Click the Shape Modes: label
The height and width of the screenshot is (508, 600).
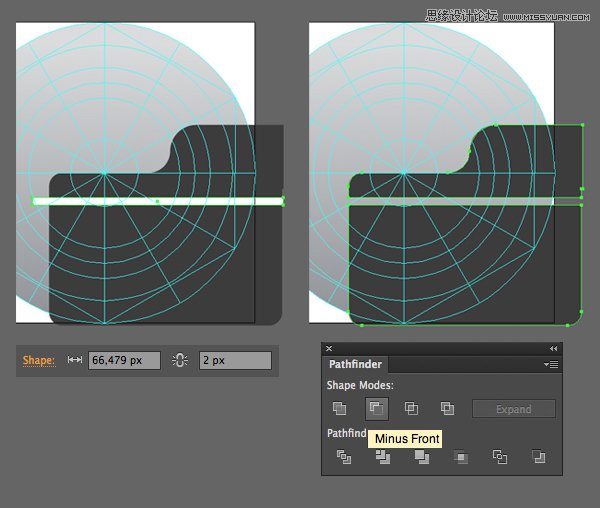360,385
